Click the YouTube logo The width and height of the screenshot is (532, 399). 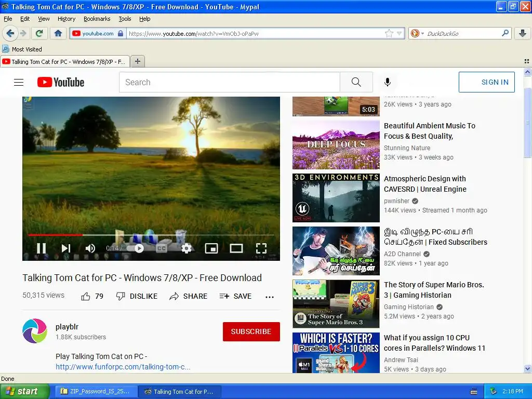pos(61,82)
